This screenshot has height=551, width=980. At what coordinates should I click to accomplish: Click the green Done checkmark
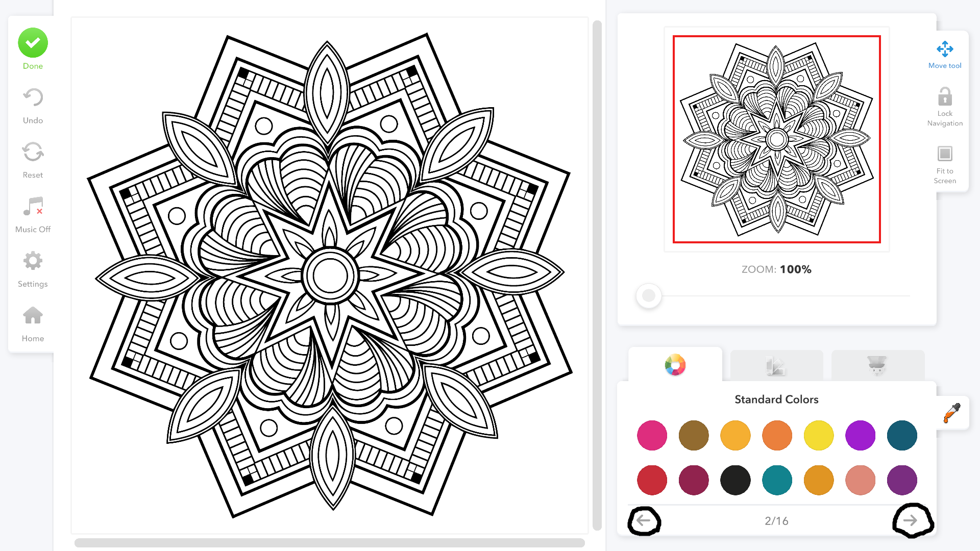[x=33, y=43]
